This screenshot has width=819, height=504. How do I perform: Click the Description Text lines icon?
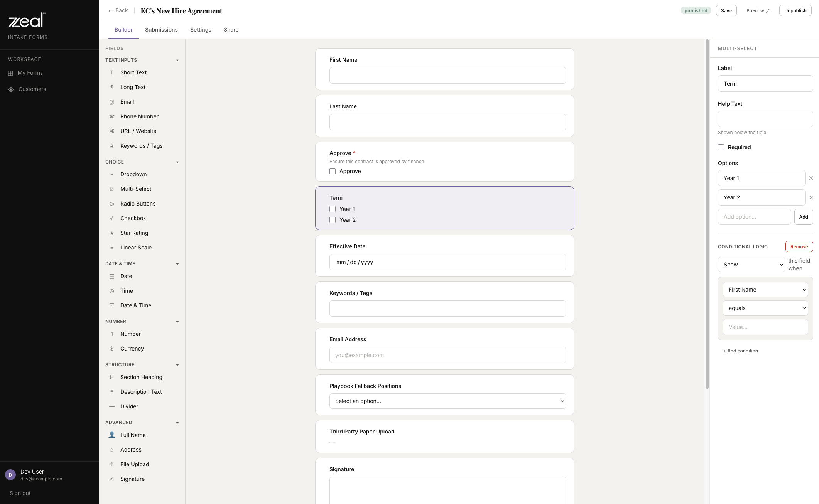click(112, 392)
